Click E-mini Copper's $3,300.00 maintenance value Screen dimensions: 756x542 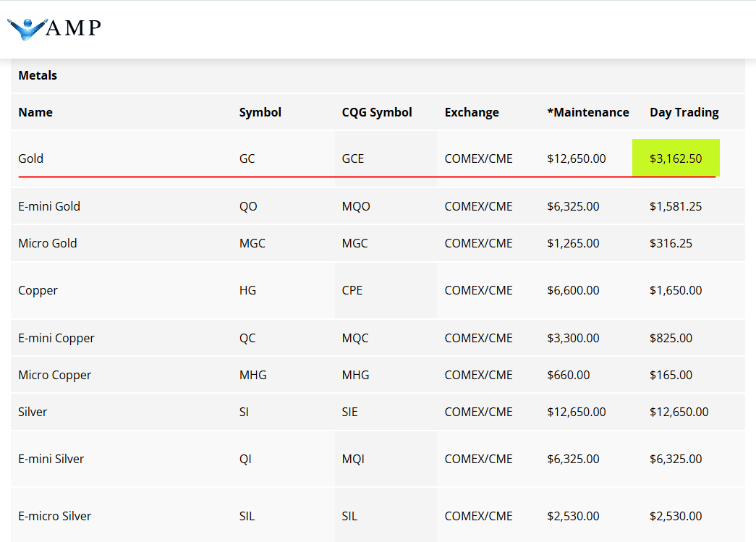click(573, 338)
